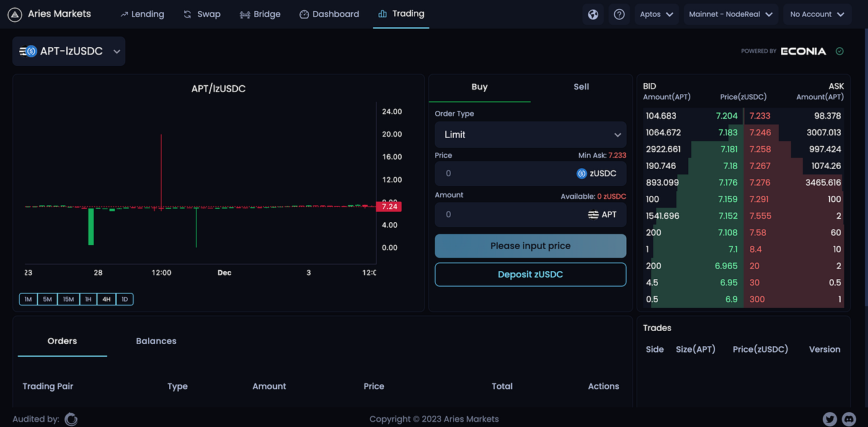Click the Discord icon in footer
868x427 pixels.
pos(849,419)
